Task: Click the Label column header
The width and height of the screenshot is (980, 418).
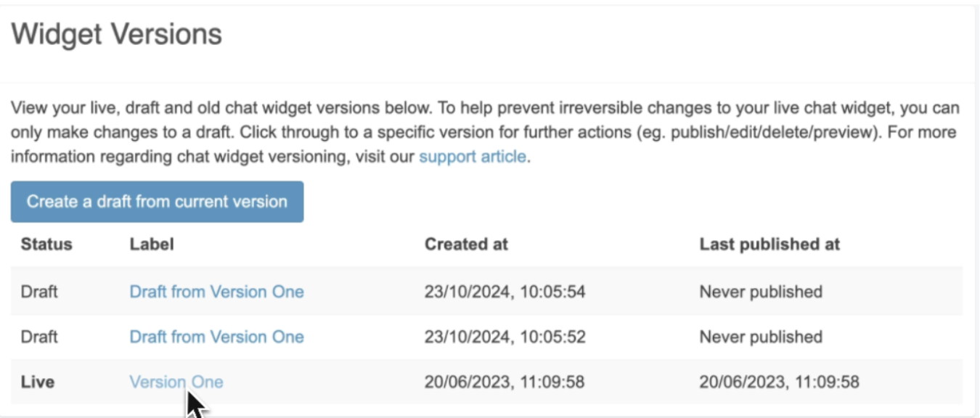Action: (152, 245)
